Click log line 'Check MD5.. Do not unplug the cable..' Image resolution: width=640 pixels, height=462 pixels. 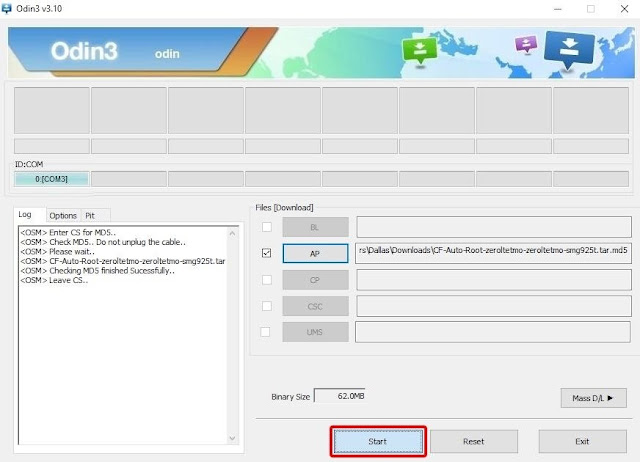point(103,242)
